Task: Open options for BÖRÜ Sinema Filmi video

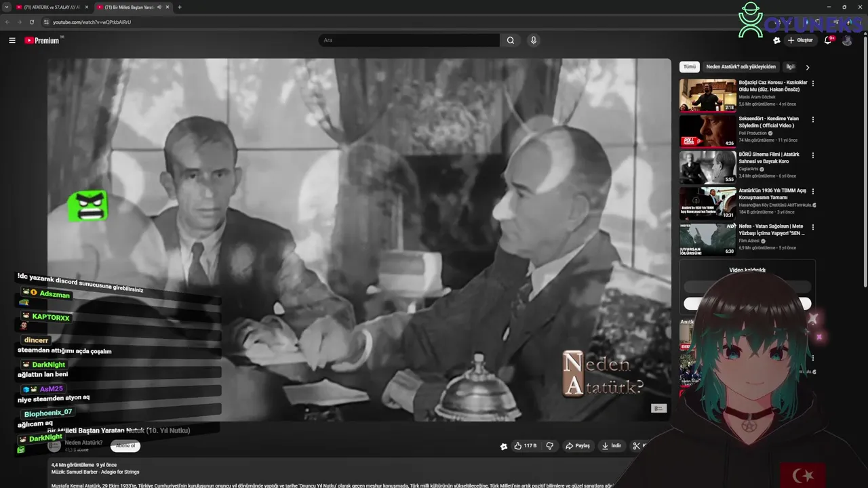Action: pyautogui.click(x=812, y=155)
